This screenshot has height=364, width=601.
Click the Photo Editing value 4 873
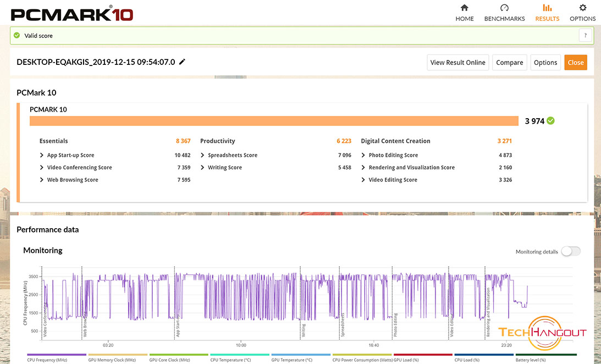pos(505,155)
